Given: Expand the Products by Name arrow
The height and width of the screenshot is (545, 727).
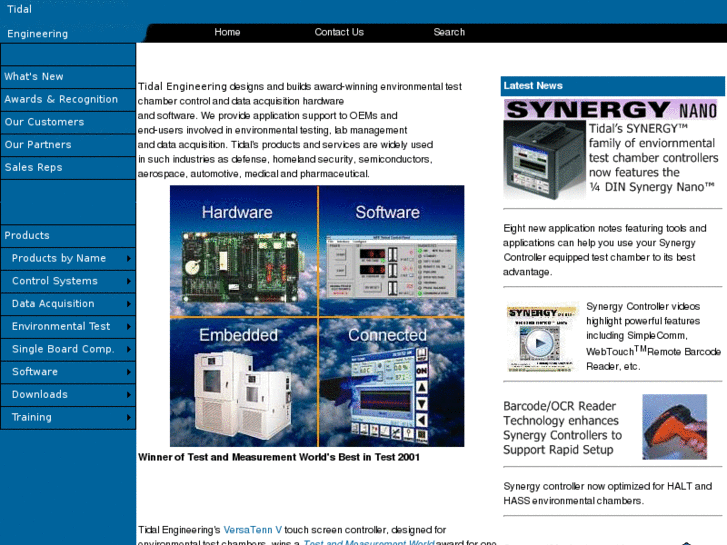Looking at the screenshot, I should [129, 258].
